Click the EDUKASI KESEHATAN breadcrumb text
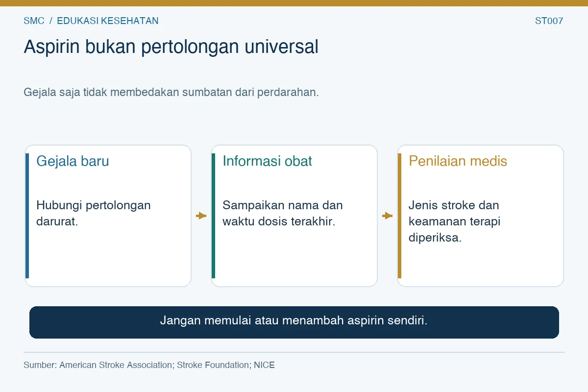Image resolution: width=588 pixels, height=392 pixels. pos(108,21)
